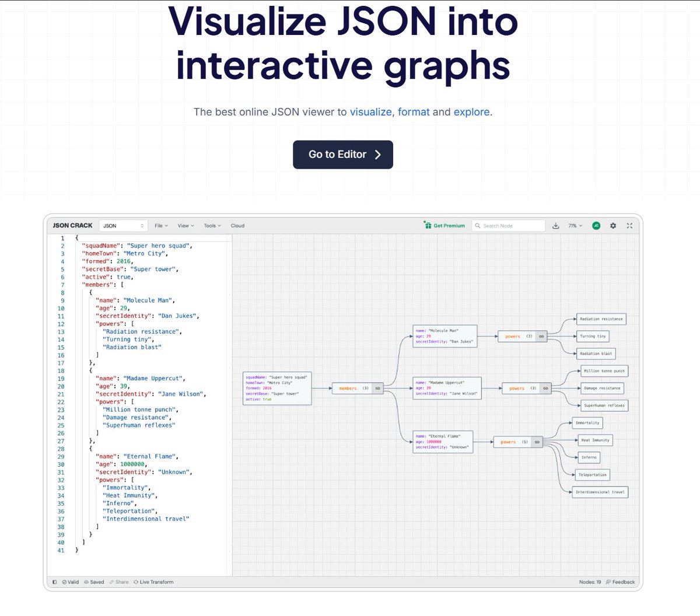This screenshot has height=616, width=700.
Task: Click the "secretIdentity": "Dan Jukes" code line
Action: 148,316
